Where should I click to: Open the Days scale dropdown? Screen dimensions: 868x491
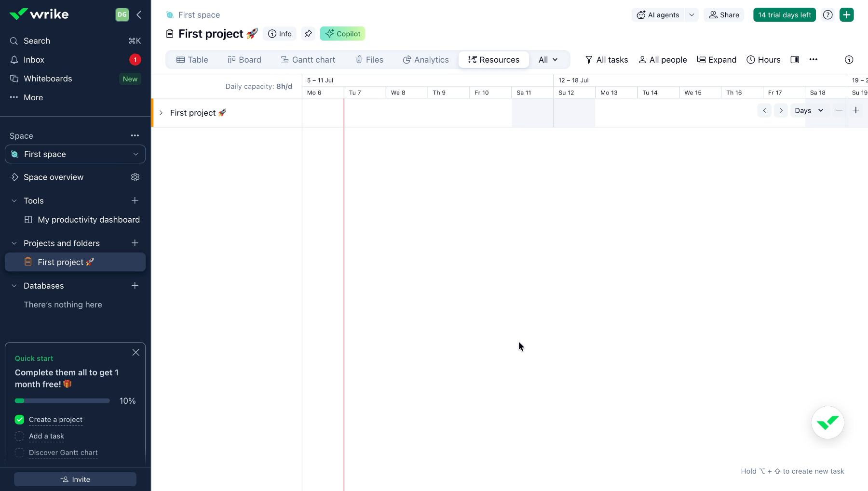coord(809,110)
